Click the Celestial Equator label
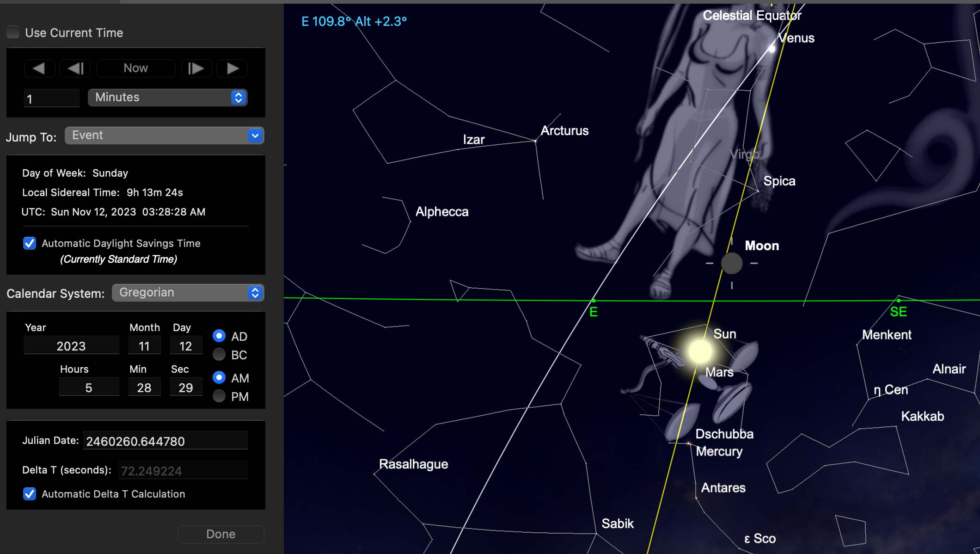980x554 pixels. click(x=752, y=16)
